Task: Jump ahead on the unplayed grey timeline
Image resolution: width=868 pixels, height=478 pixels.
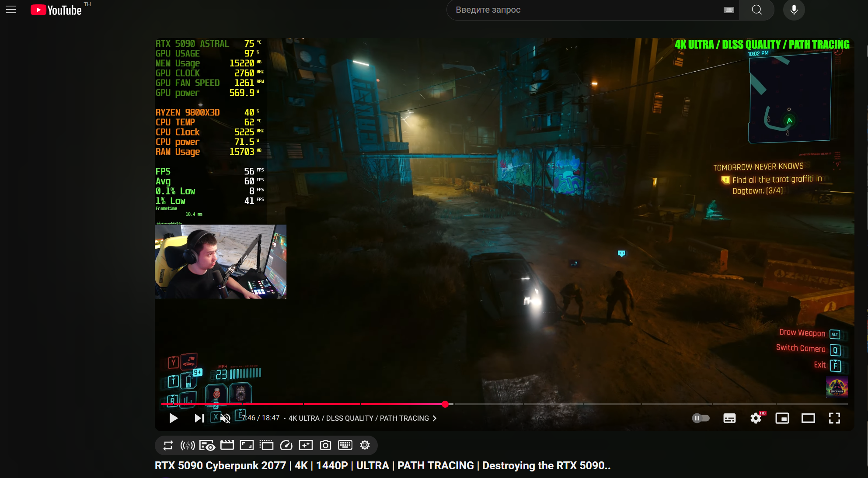Action: (651, 404)
